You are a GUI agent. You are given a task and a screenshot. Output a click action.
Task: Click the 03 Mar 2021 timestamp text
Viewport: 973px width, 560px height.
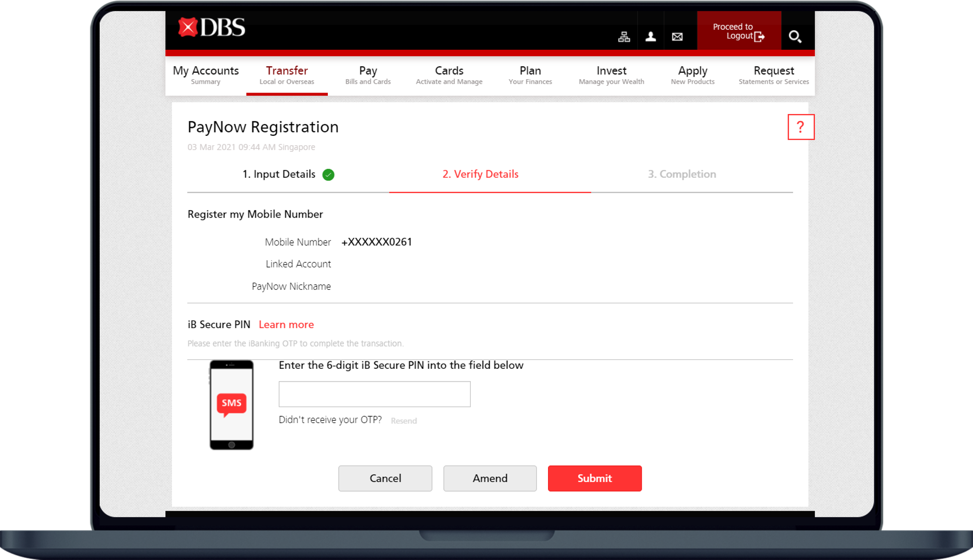click(251, 147)
